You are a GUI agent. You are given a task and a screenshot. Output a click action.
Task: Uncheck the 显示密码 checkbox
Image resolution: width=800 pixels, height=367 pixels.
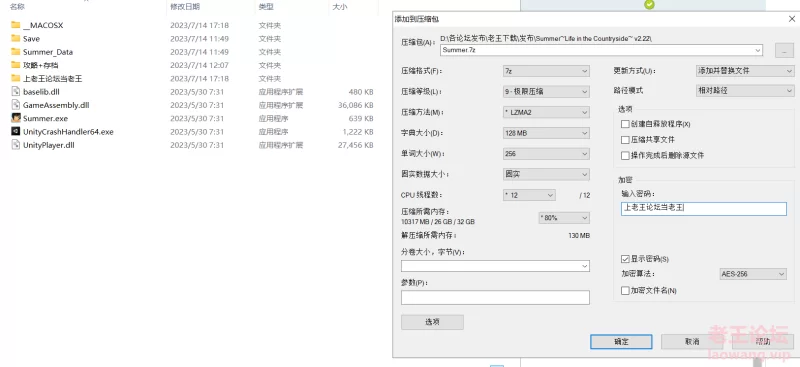[x=625, y=259]
